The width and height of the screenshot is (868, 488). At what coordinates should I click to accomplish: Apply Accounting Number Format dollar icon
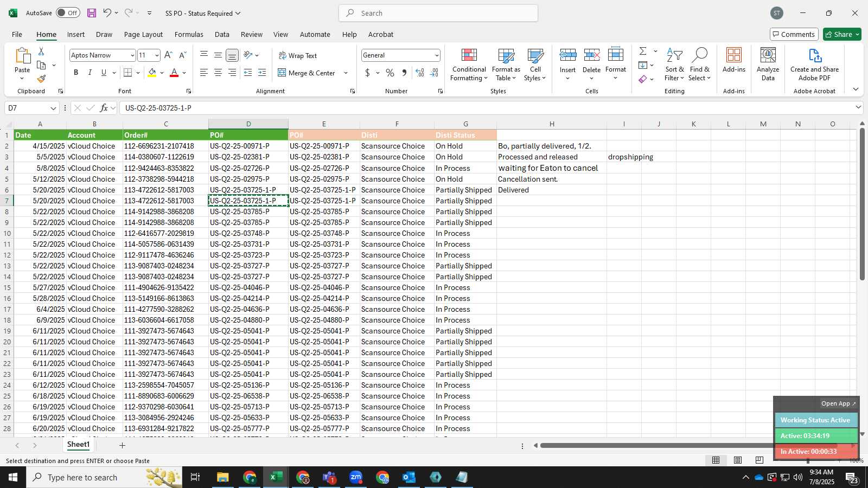coord(367,73)
